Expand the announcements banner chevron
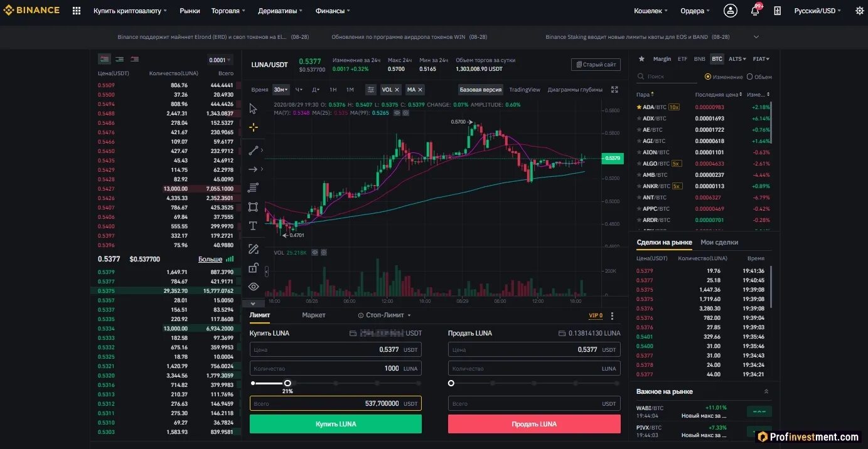Viewport: 868px width, 449px height. [x=756, y=37]
